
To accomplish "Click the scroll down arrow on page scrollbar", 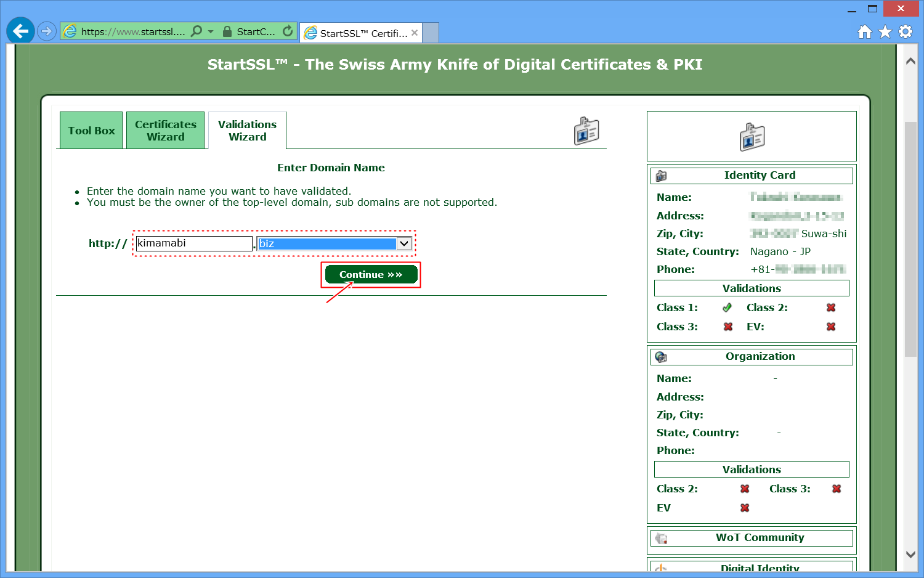I will pos(910,554).
